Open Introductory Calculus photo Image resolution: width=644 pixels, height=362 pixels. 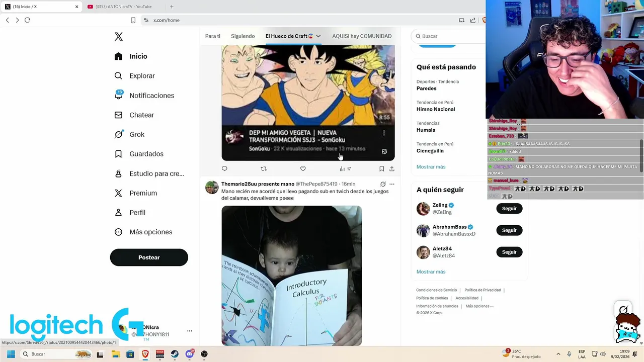click(292, 276)
